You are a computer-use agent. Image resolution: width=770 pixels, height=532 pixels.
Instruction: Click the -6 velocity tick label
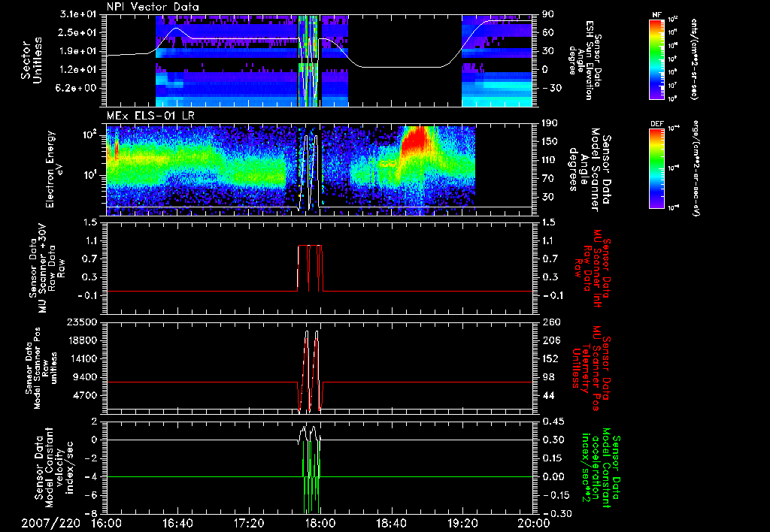[91, 496]
